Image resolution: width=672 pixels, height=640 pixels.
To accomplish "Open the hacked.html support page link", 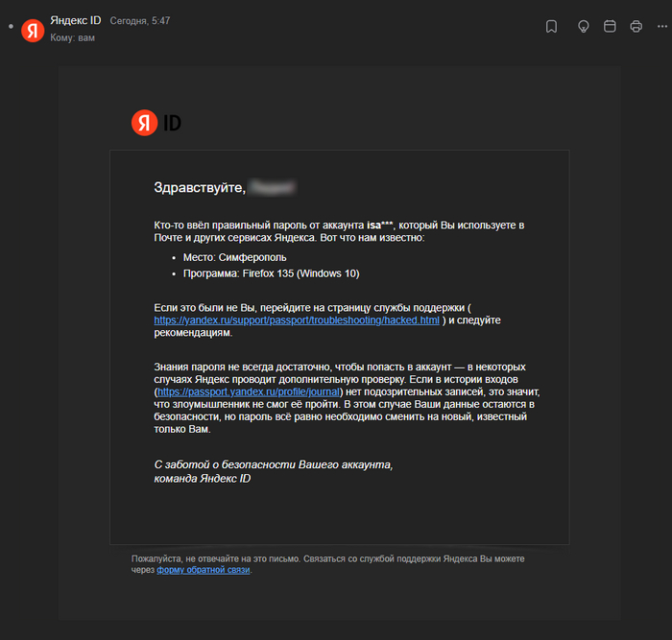I will pyautogui.click(x=297, y=320).
